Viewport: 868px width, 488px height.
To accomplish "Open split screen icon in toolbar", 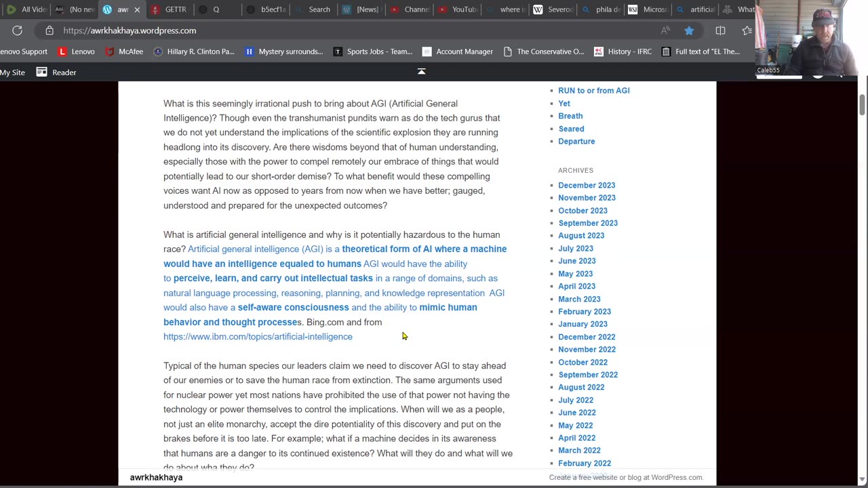I will [x=720, y=30].
